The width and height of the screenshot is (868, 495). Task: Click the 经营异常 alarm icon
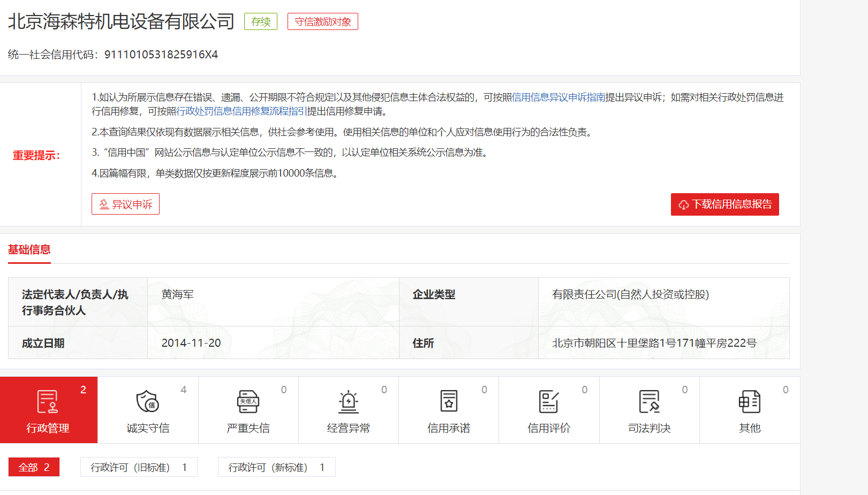[x=348, y=401]
